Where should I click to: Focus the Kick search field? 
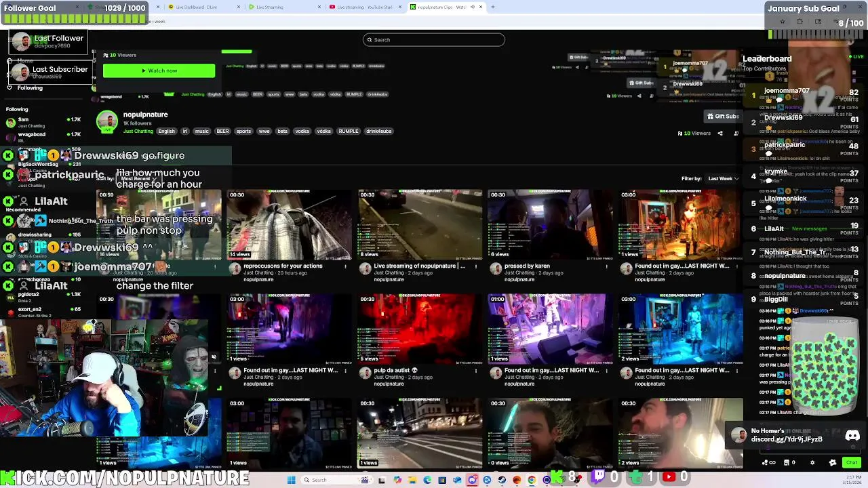pos(434,39)
